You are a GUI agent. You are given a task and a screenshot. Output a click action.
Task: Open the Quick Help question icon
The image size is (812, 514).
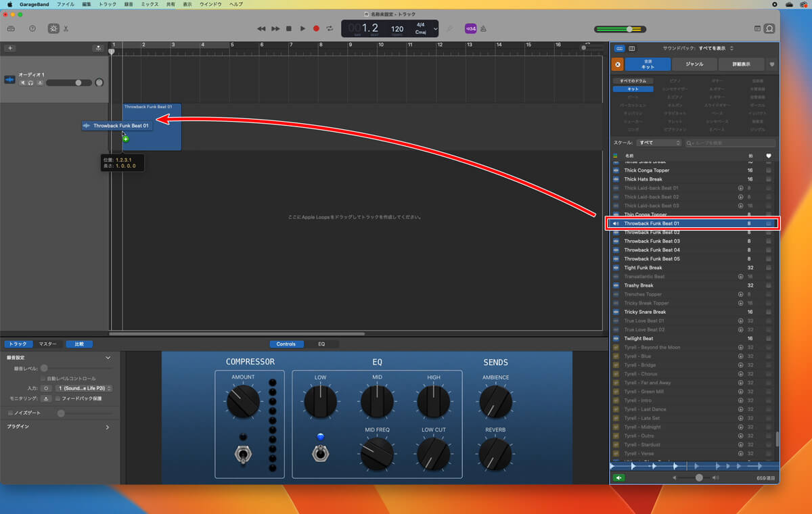coord(32,28)
